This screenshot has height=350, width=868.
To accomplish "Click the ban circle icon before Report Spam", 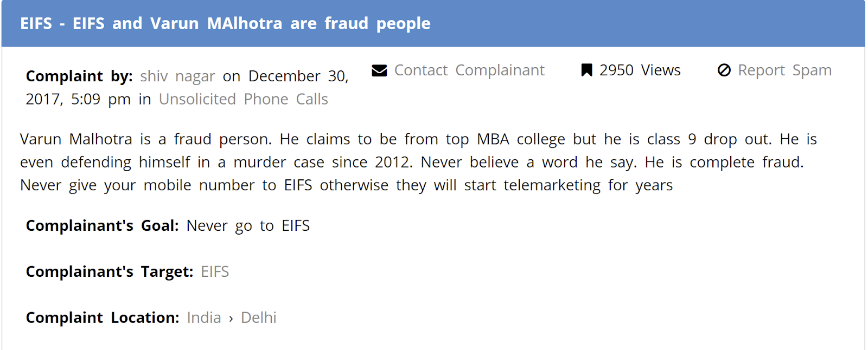I will [x=724, y=70].
